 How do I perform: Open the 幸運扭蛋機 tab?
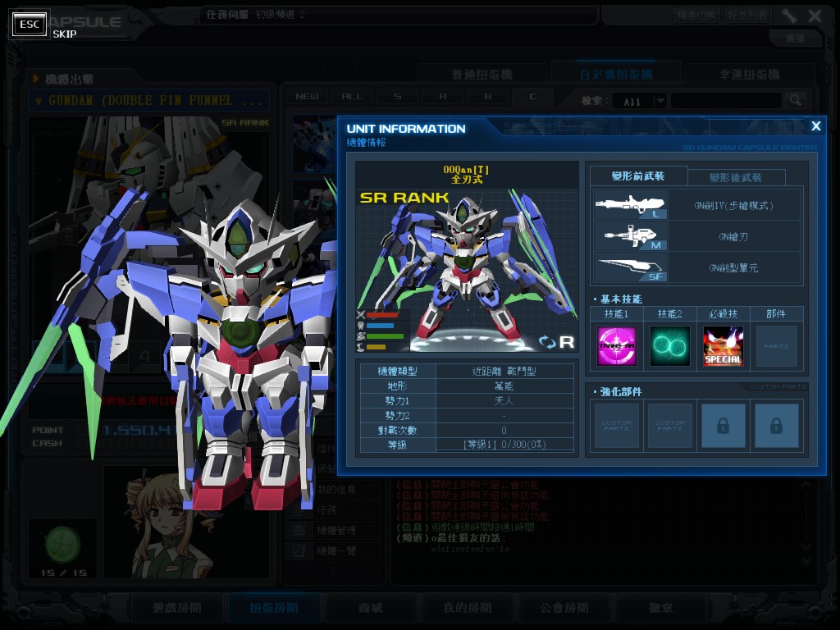point(749,75)
